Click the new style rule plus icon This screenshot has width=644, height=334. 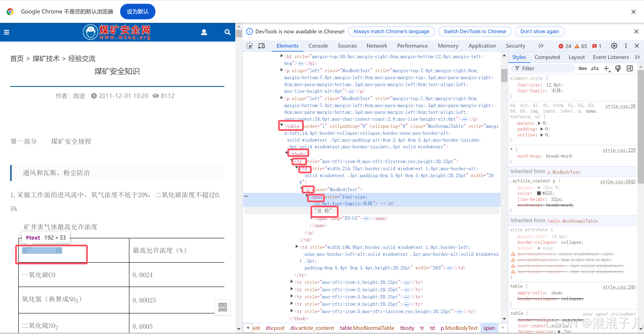coord(606,69)
